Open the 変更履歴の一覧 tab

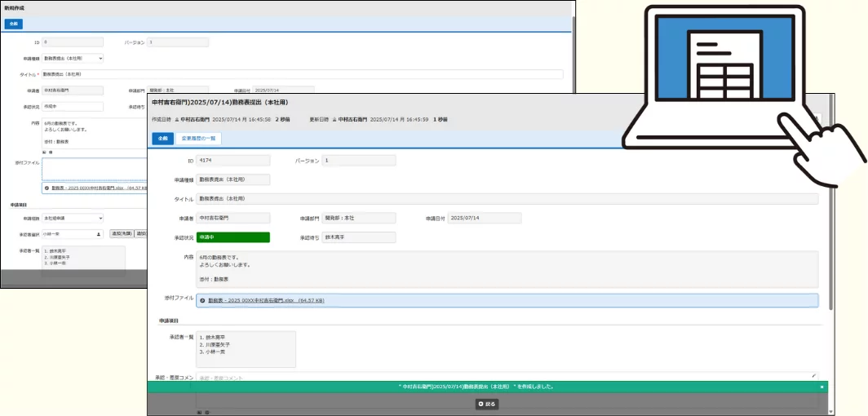coord(199,139)
